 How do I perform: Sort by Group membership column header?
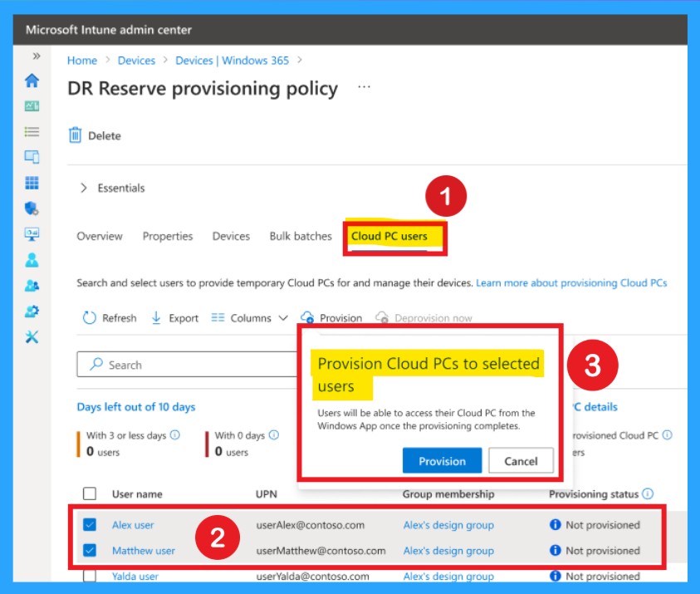click(448, 494)
